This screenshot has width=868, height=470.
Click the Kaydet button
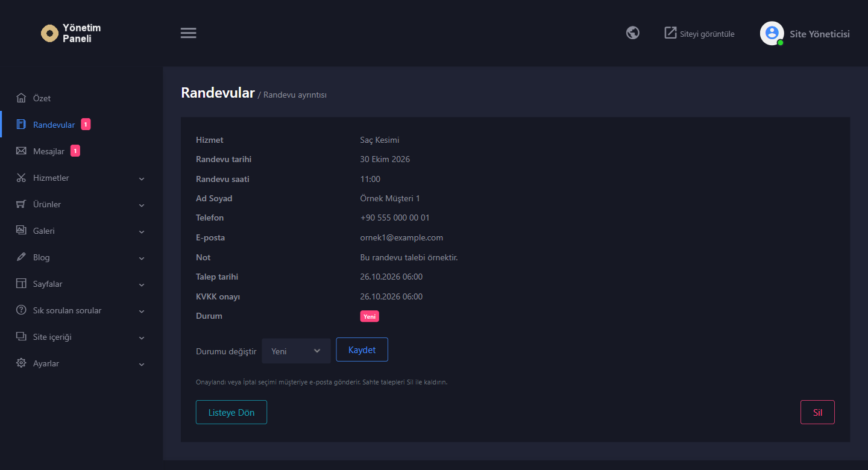click(362, 350)
